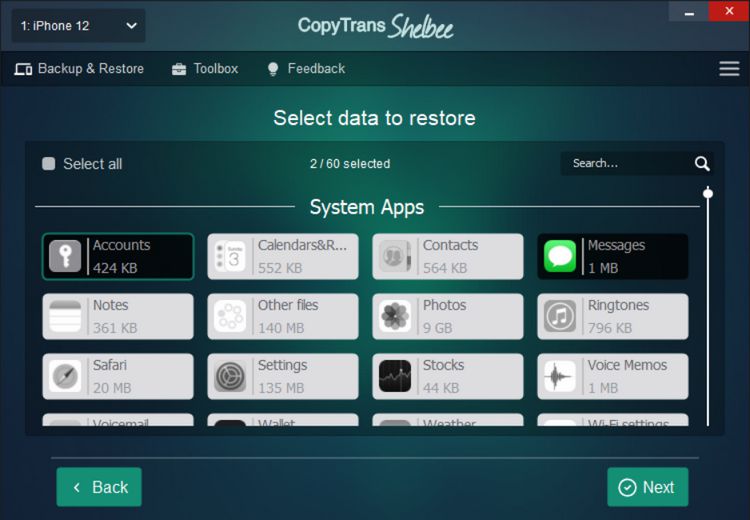Click the System Apps section heading
750x520 pixels.
tap(367, 207)
